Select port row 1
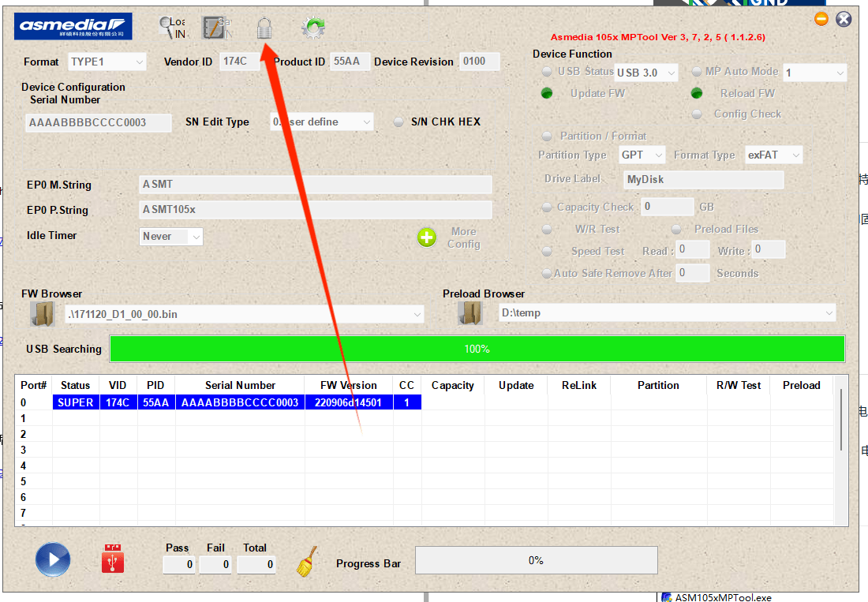This screenshot has height=602, width=868. tap(425, 418)
